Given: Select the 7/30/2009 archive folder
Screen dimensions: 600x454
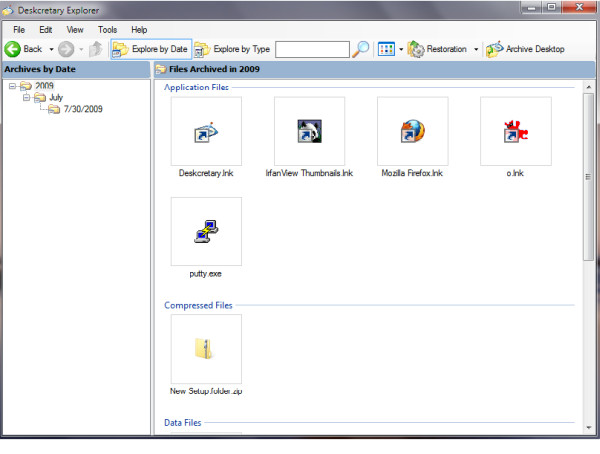Looking at the screenshot, I should click(75, 109).
